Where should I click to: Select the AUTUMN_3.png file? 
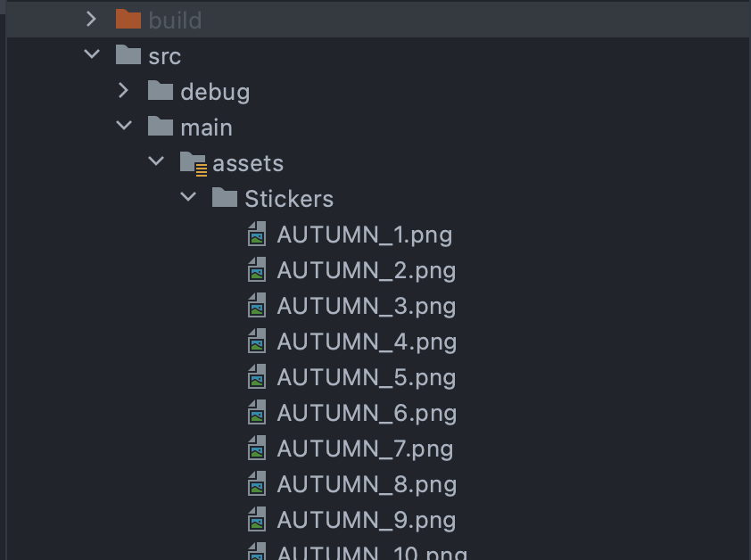[x=366, y=306]
